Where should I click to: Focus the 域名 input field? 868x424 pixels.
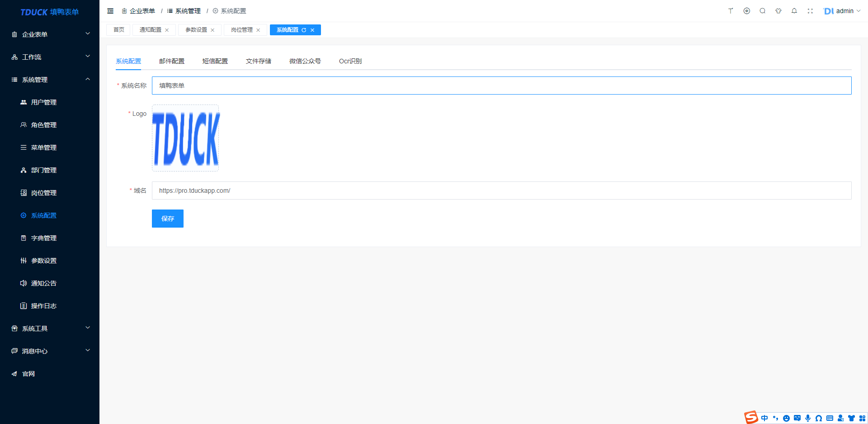point(501,191)
